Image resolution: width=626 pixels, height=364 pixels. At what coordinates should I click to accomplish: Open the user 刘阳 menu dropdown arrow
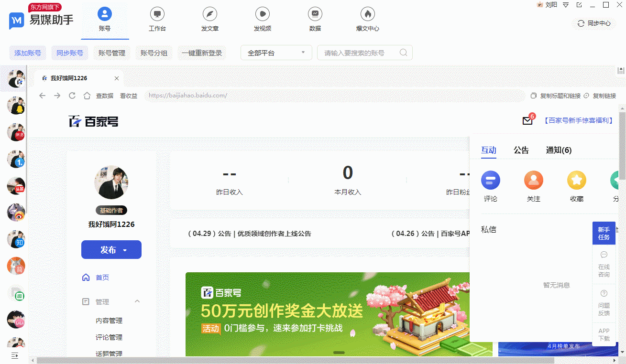pyautogui.click(x=565, y=5)
